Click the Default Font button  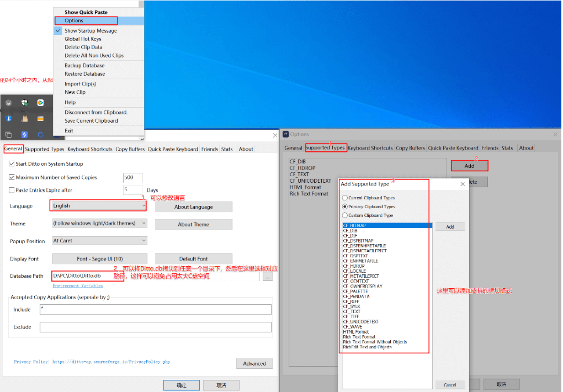point(194,259)
